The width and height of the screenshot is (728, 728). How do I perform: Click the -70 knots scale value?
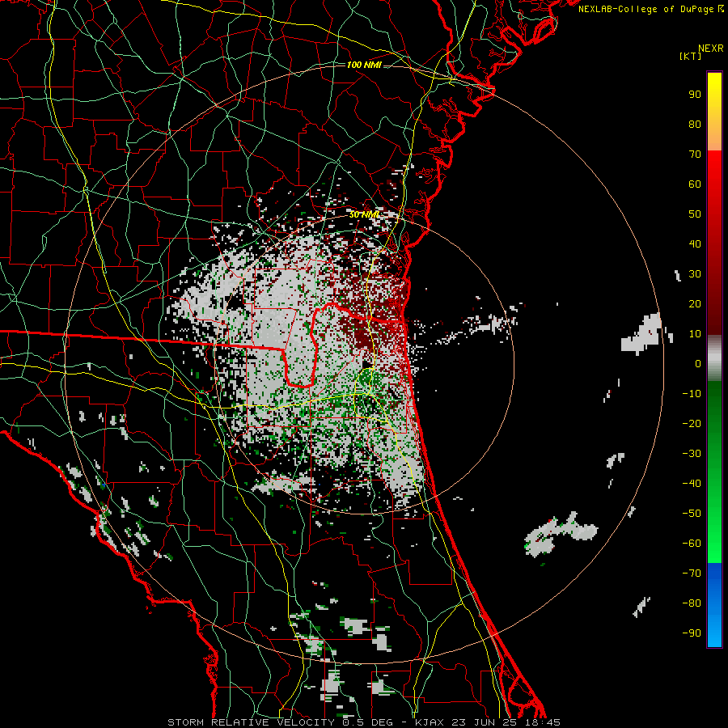click(692, 574)
